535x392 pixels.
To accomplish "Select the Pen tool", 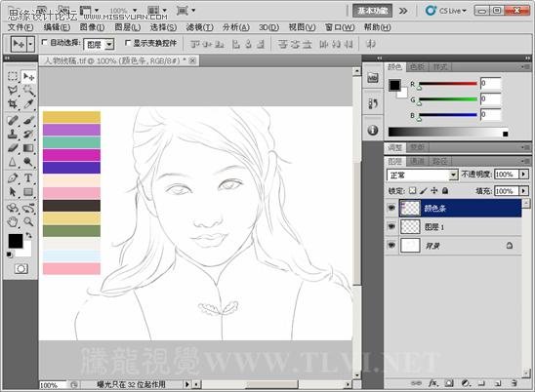I will click(x=13, y=177).
